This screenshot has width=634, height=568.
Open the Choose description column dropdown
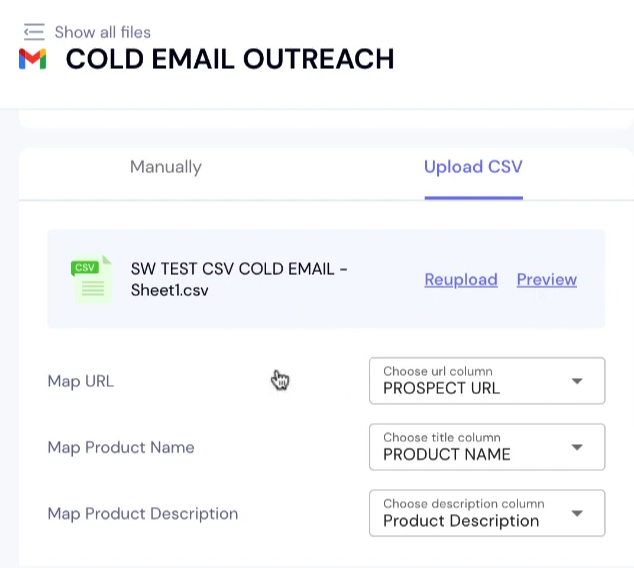[x=470, y=513]
